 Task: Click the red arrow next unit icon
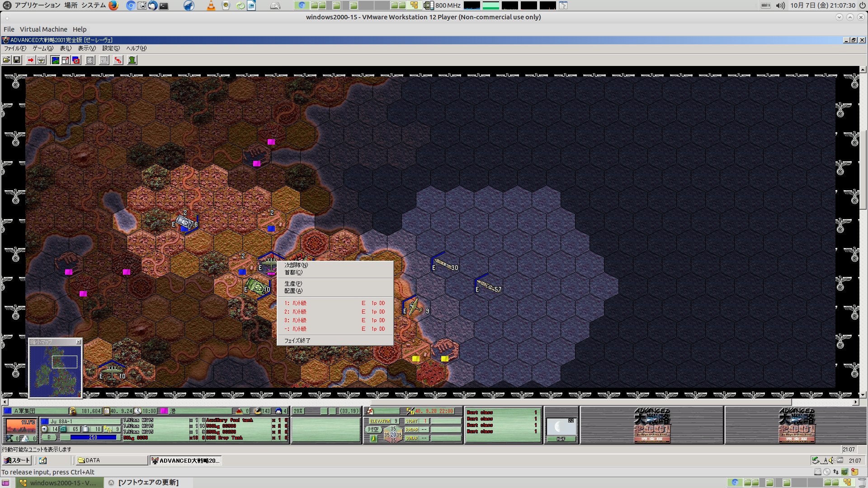click(30, 60)
